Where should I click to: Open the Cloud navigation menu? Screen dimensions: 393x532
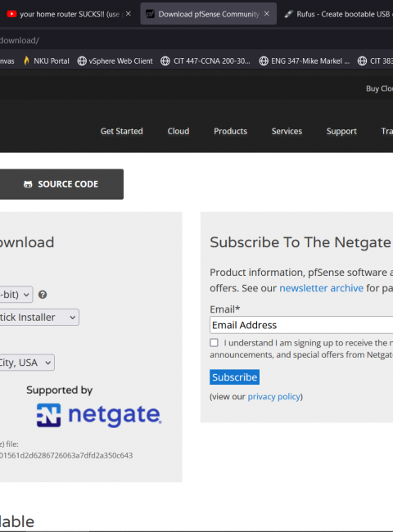coord(178,131)
